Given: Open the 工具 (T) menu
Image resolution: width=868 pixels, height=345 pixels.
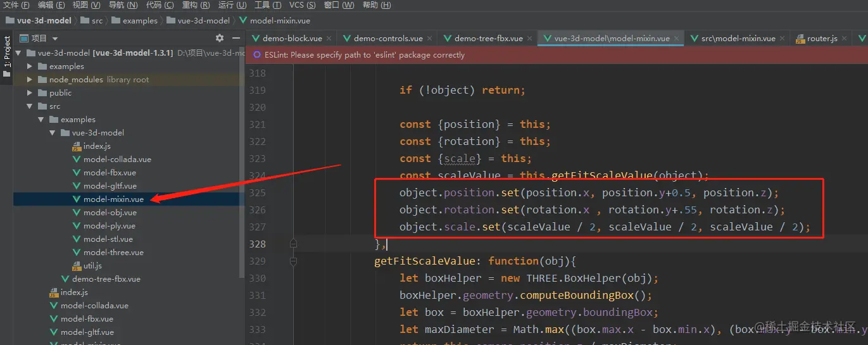Looking at the screenshot, I should coord(268,5).
